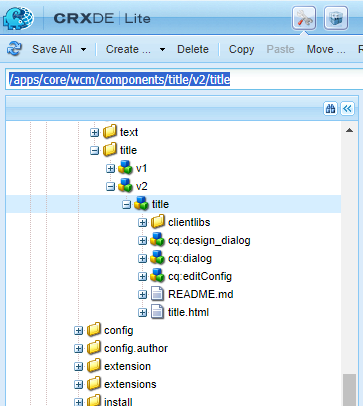Click the cq:dialog node icon
Screen dimensions: 363x406
coord(158,258)
